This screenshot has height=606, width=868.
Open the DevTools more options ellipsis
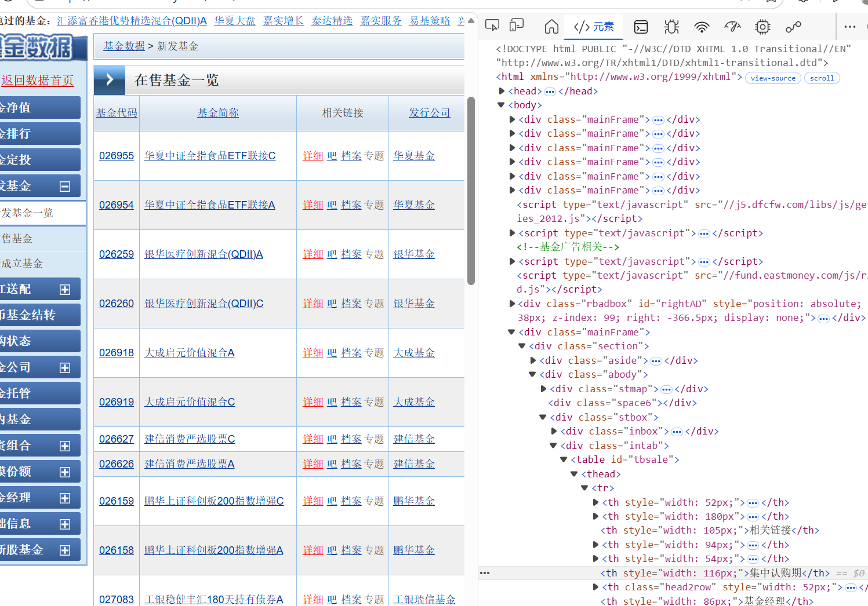pyautogui.click(x=850, y=27)
